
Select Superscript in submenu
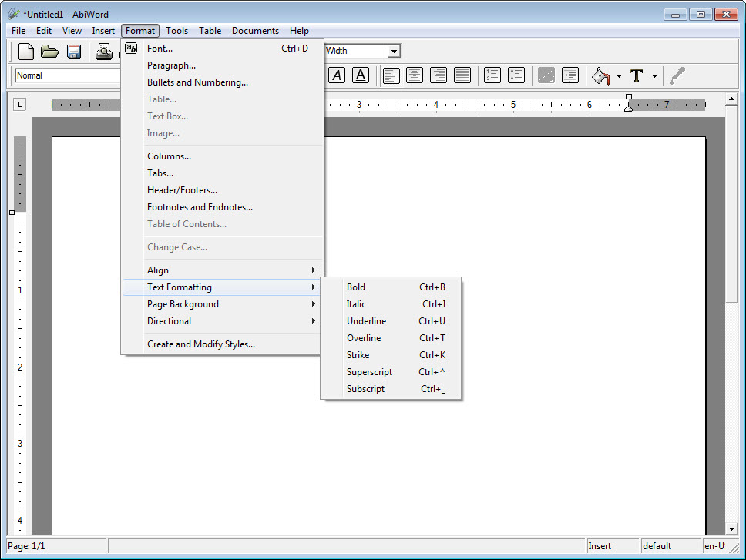391,372
